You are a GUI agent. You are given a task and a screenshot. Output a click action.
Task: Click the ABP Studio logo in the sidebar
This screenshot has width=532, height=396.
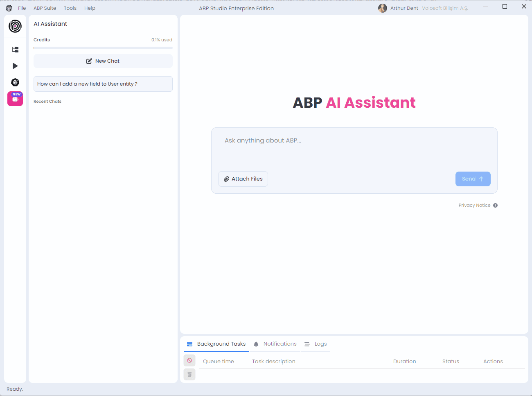coord(15,26)
